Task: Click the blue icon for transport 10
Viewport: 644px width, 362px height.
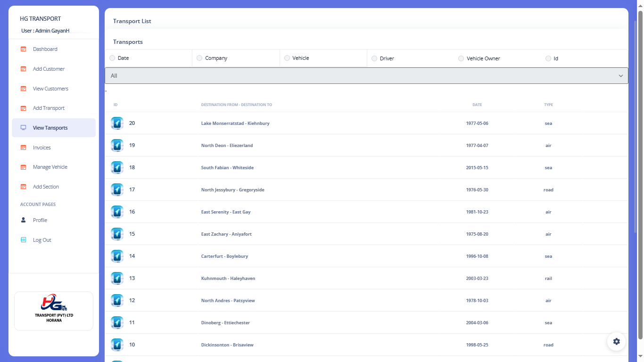Action: click(117, 345)
